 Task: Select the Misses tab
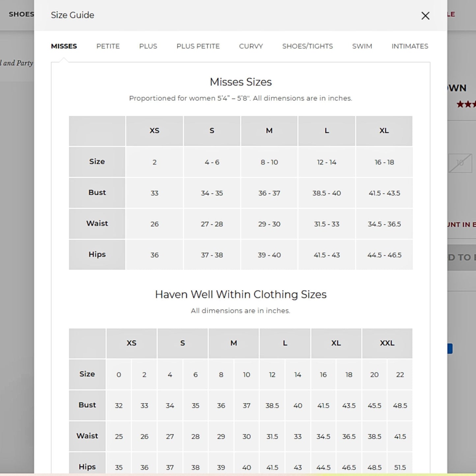tap(64, 46)
